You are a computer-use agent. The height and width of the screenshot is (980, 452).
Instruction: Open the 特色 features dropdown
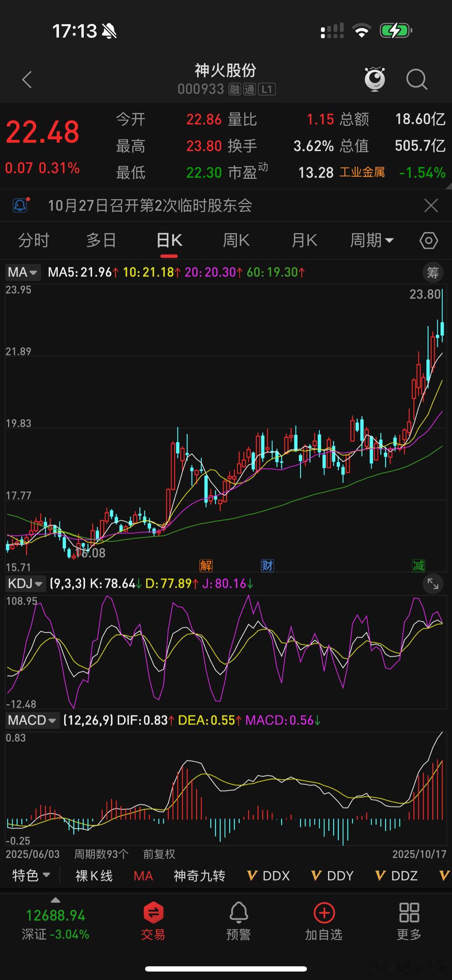coord(31,875)
